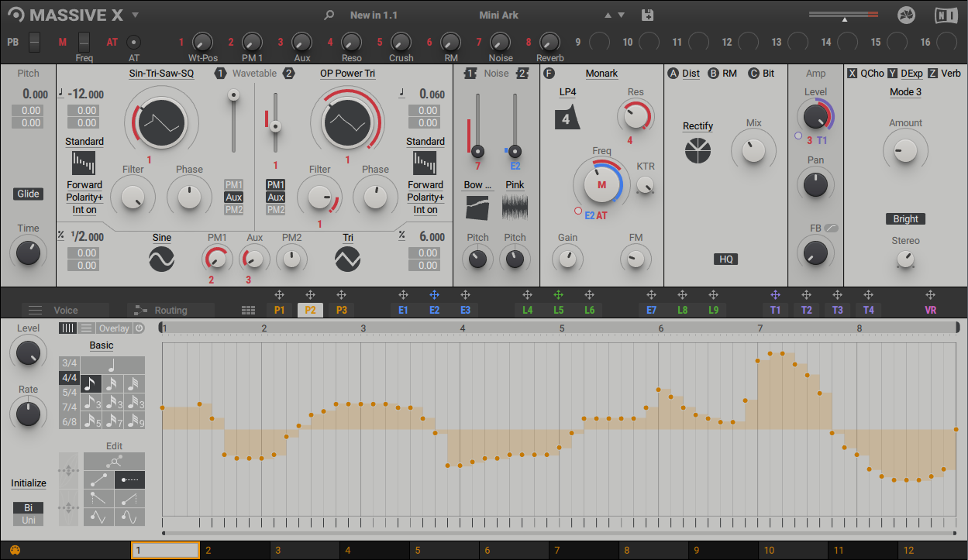Screen dimensions: 968x560
Task: Open the Routing tab
Action: [x=171, y=310]
